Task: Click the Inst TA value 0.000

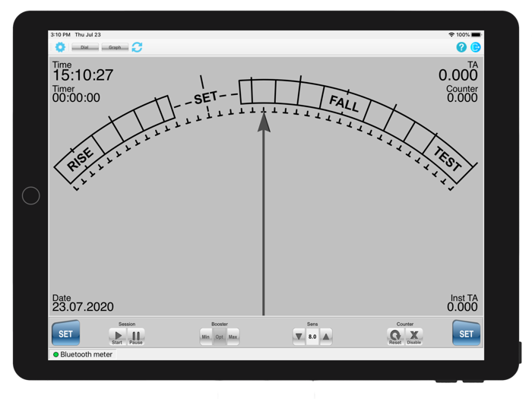Action: tap(462, 307)
